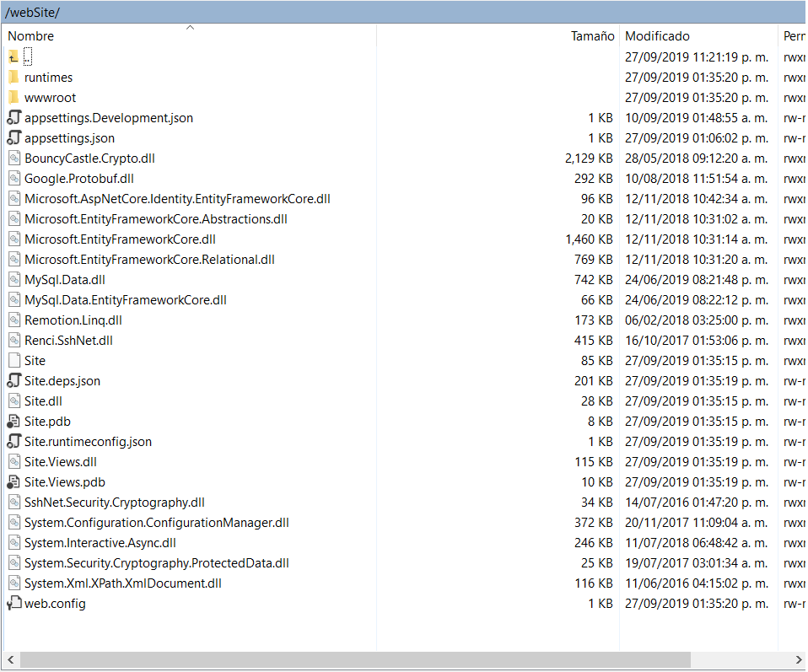
Task: Click the appsettings.json file icon
Action: (x=13, y=138)
